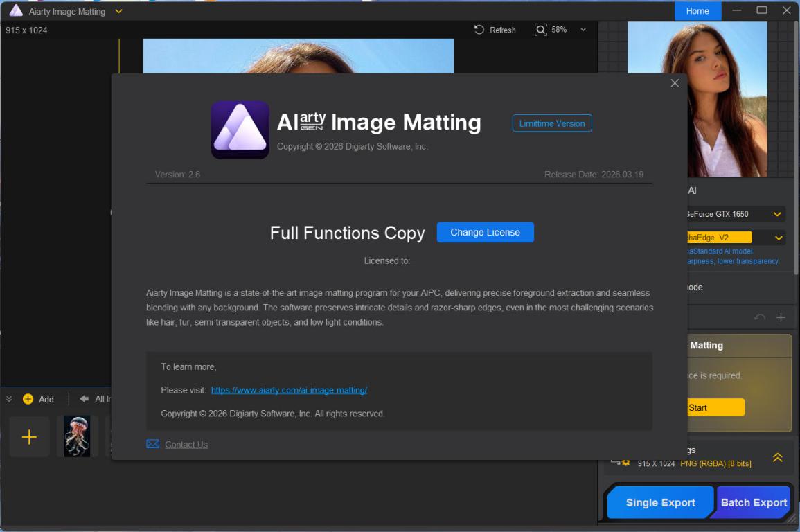Collapse the image list with double chevron

(9, 399)
